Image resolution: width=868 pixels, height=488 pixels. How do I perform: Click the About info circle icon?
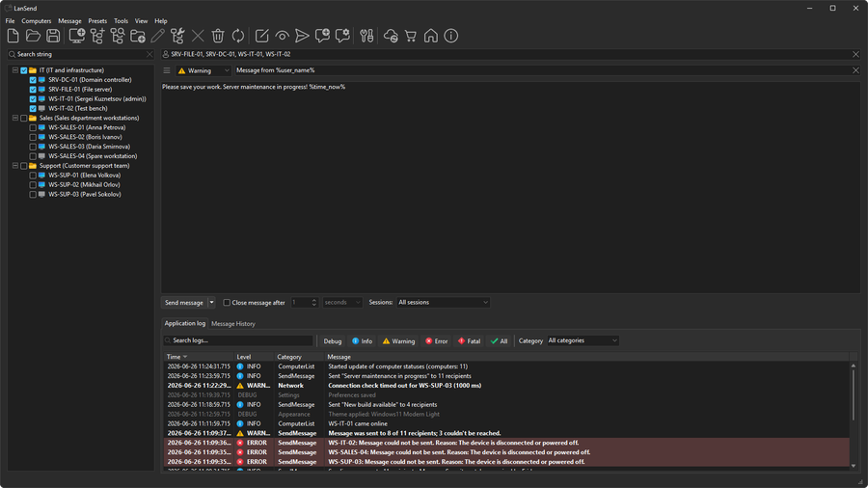click(451, 36)
